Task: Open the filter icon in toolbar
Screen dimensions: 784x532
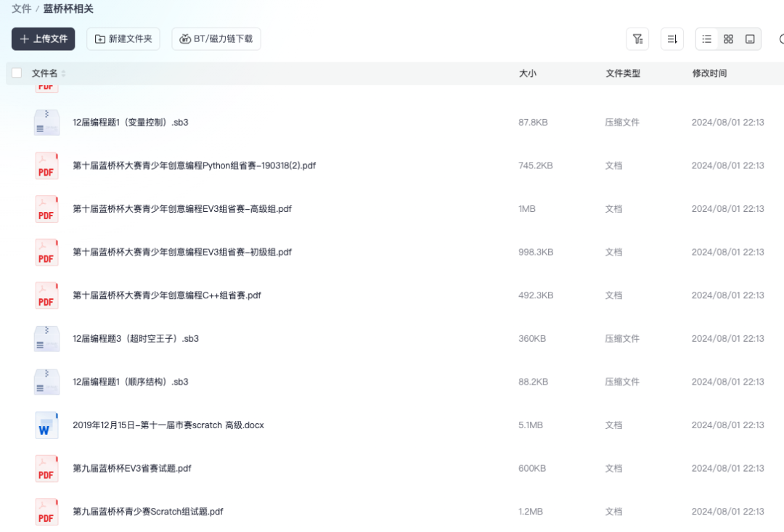Action: pyautogui.click(x=637, y=39)
